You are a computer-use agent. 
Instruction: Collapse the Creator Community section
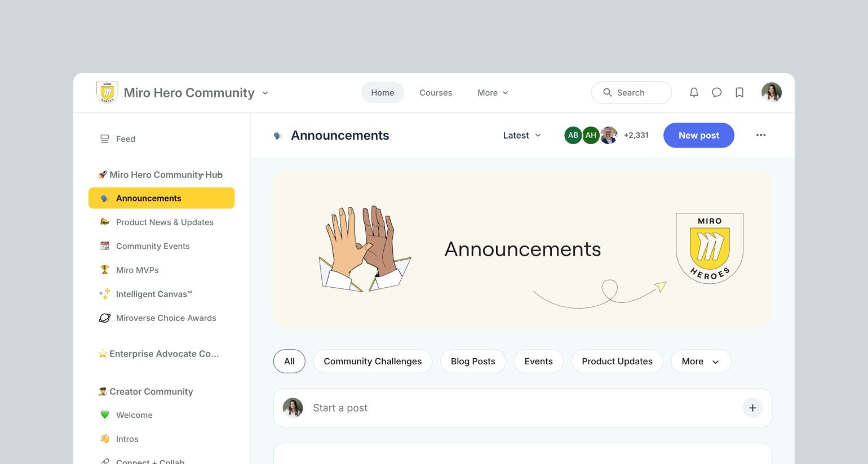click(x=145, y=391)
